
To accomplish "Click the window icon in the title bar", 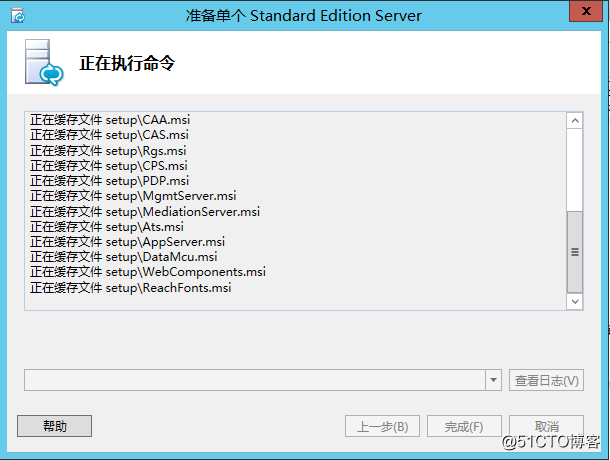I will [18, 16].
